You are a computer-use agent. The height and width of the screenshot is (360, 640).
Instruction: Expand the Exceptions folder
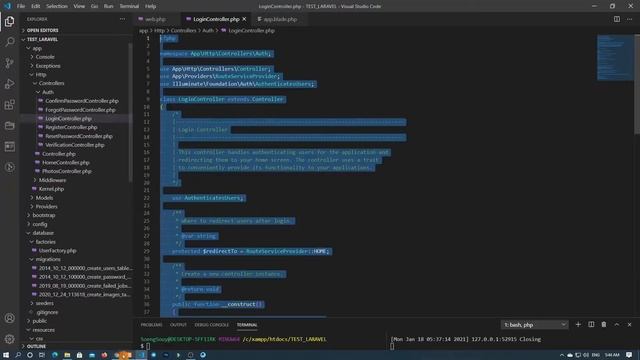48,66
